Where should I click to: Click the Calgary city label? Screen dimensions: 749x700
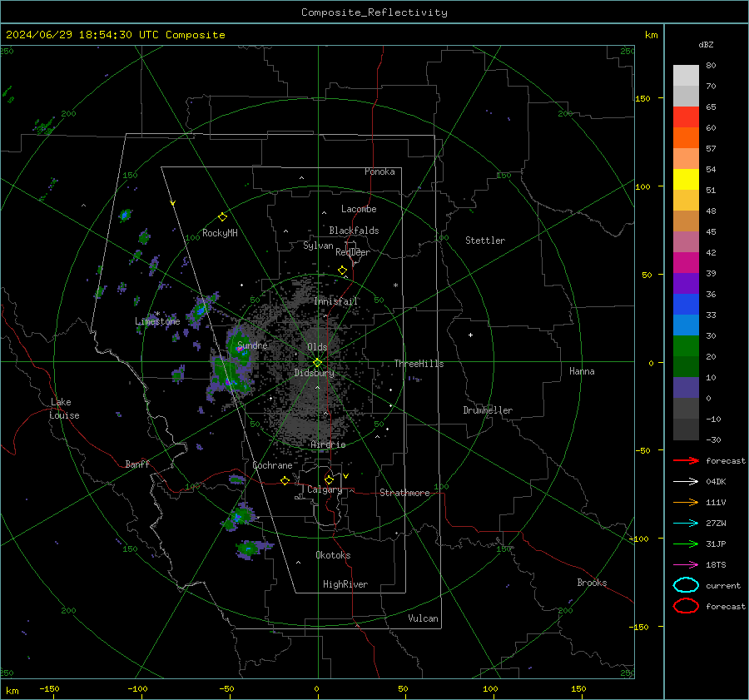325,489
